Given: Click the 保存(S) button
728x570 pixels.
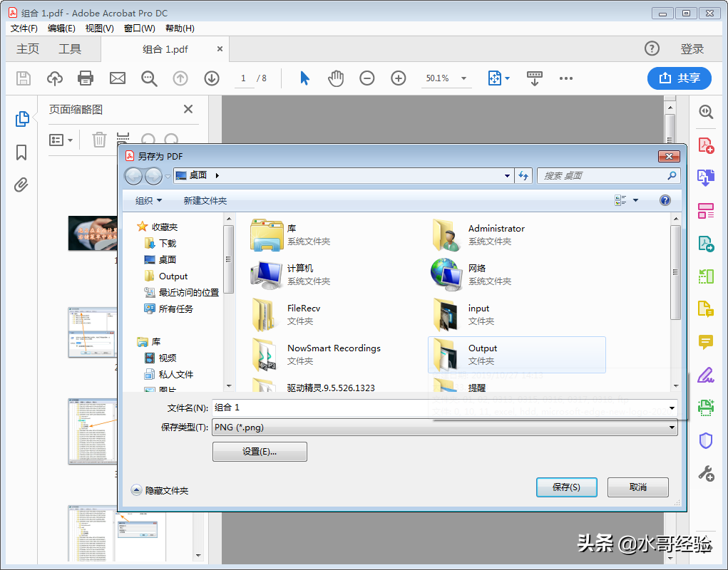Looking at the screenshot, I should (x=566, y=487).
